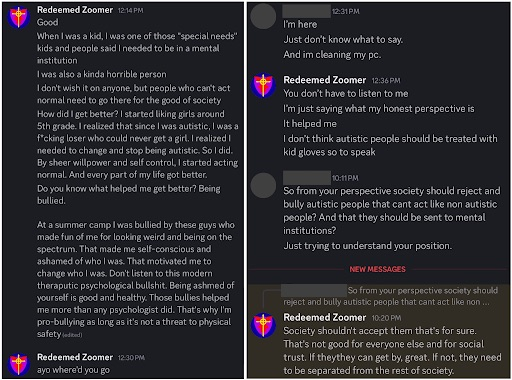Click redacted username at 12:31 PM
Viewport: 512px width, 380px height.
(x=306, y=11)
